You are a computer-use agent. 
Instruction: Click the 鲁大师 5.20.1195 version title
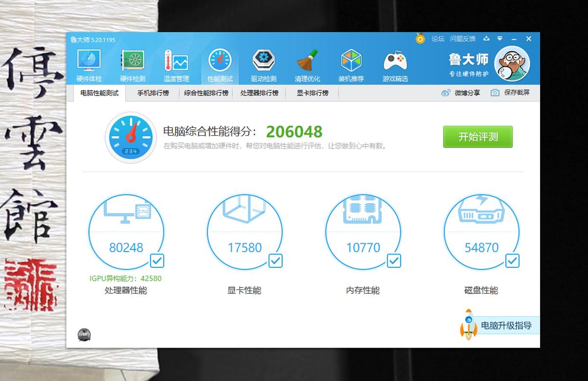93,40
